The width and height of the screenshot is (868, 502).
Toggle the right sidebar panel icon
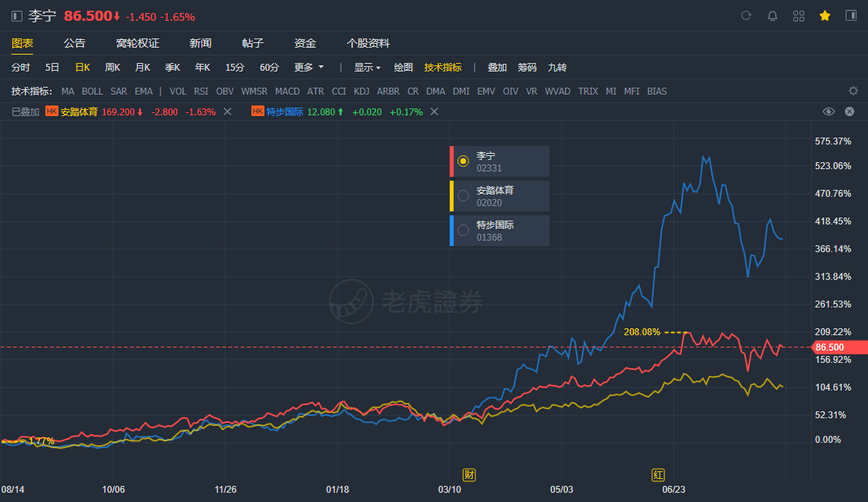pyautogui.click(x=851, y=15)
